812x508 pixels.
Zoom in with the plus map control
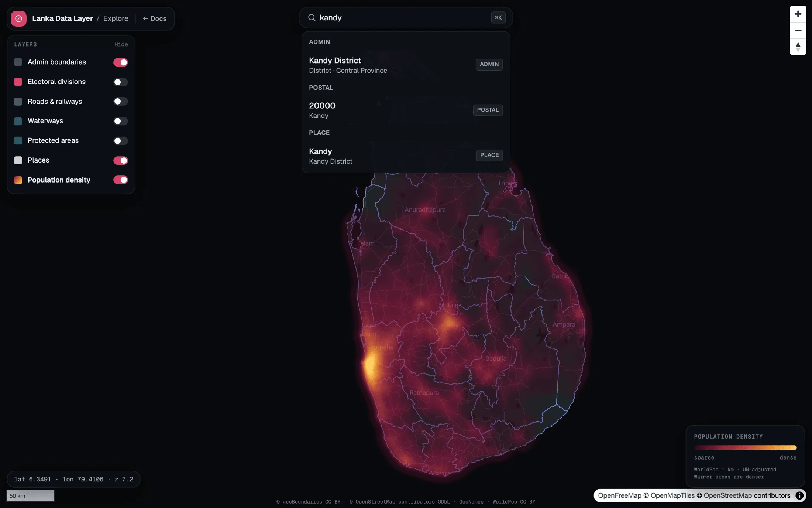click(x=798, y=14)
